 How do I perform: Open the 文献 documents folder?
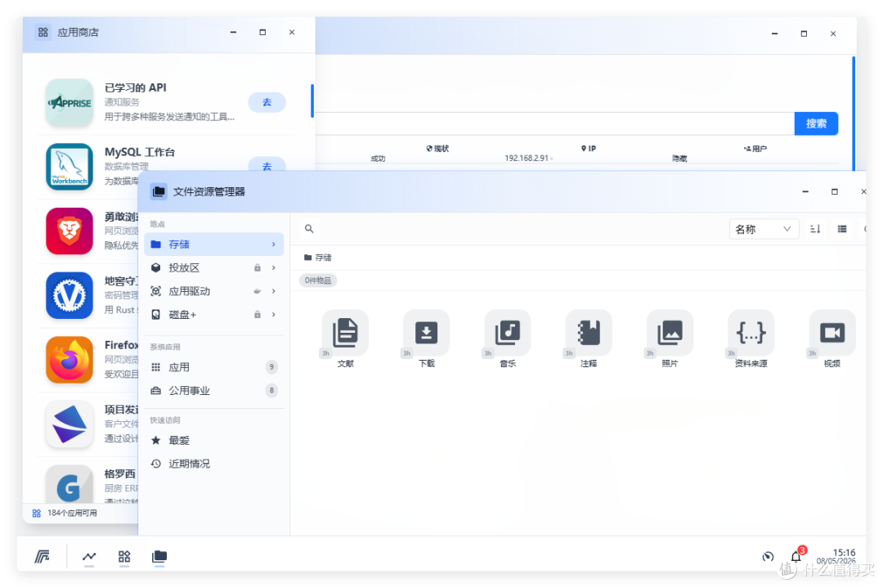point(345,332)
